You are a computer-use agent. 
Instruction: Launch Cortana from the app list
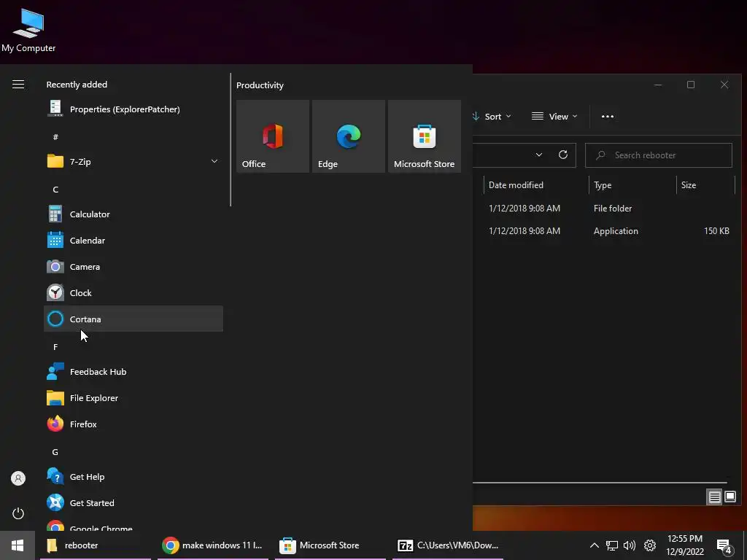point(133,319)
